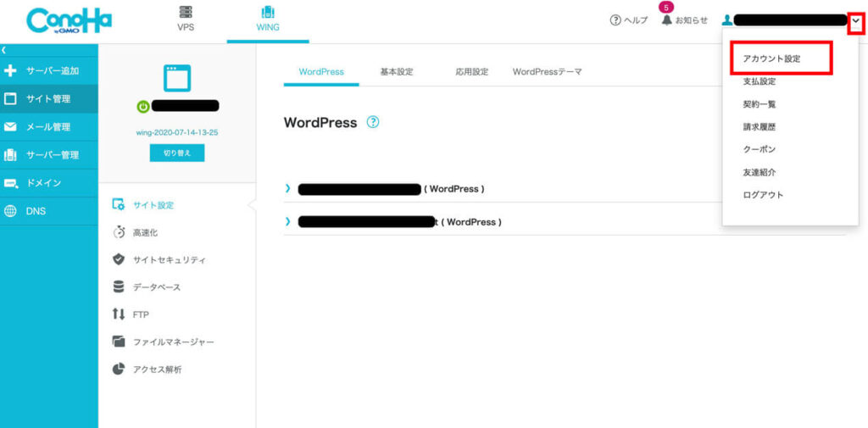Open FTP label in site menu
Viewport: 868px width, 428px height.
[141, 314]
